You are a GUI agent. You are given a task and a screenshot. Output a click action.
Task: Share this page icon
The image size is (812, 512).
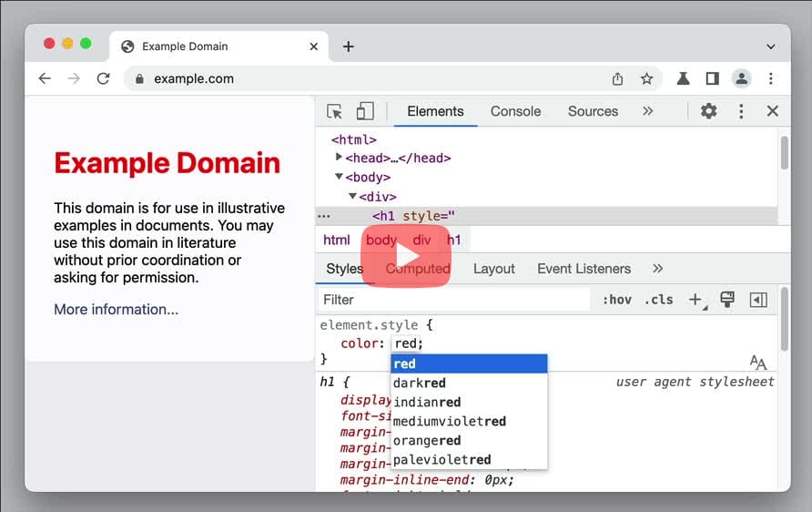(x=617, y=78)
